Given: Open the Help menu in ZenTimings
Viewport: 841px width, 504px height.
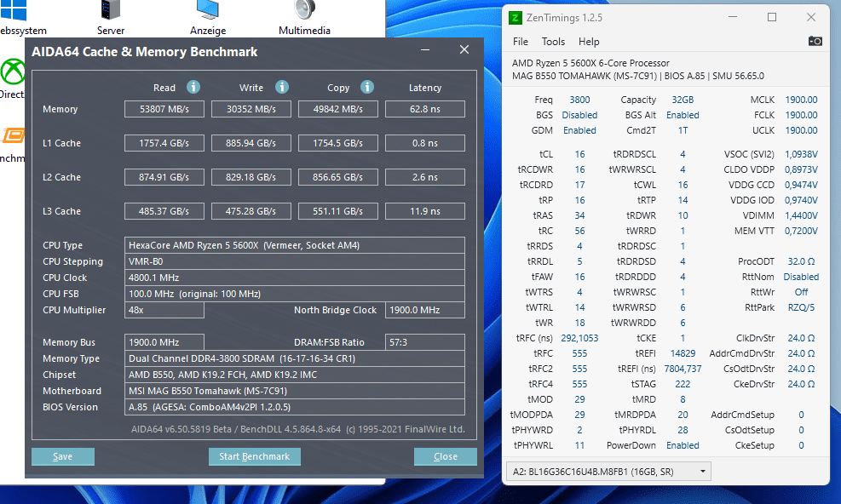Looking at the screenshot, I should (x=589, y=42).
